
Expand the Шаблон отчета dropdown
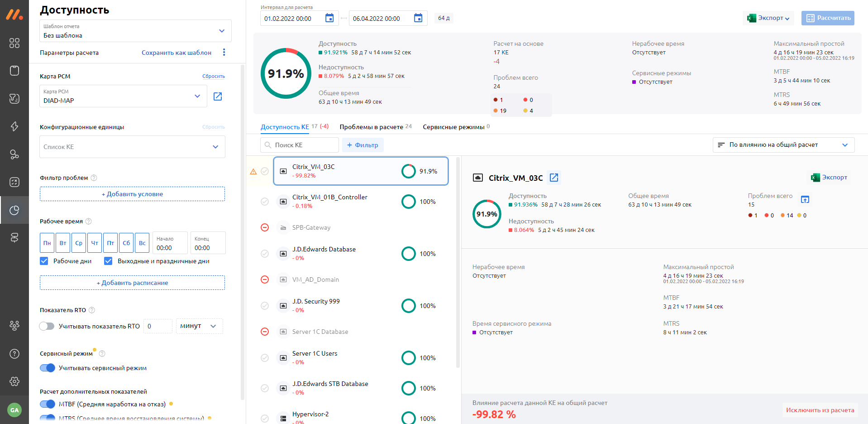tap(135, 31)
